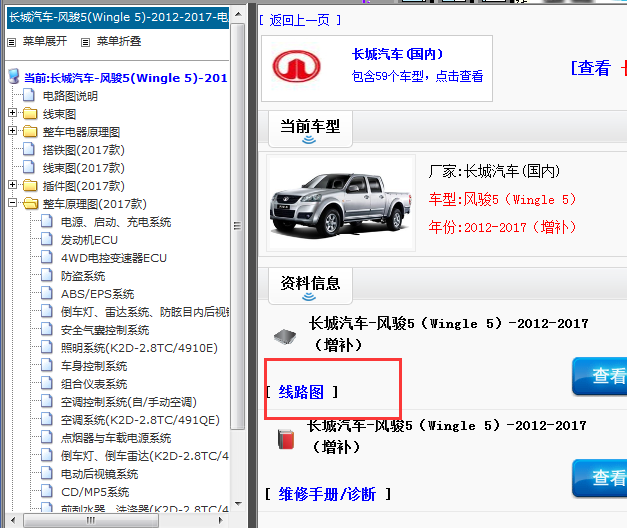Click the folder icon for 插件图(2017款)
The image size is (627, 528).
point(30,185)
